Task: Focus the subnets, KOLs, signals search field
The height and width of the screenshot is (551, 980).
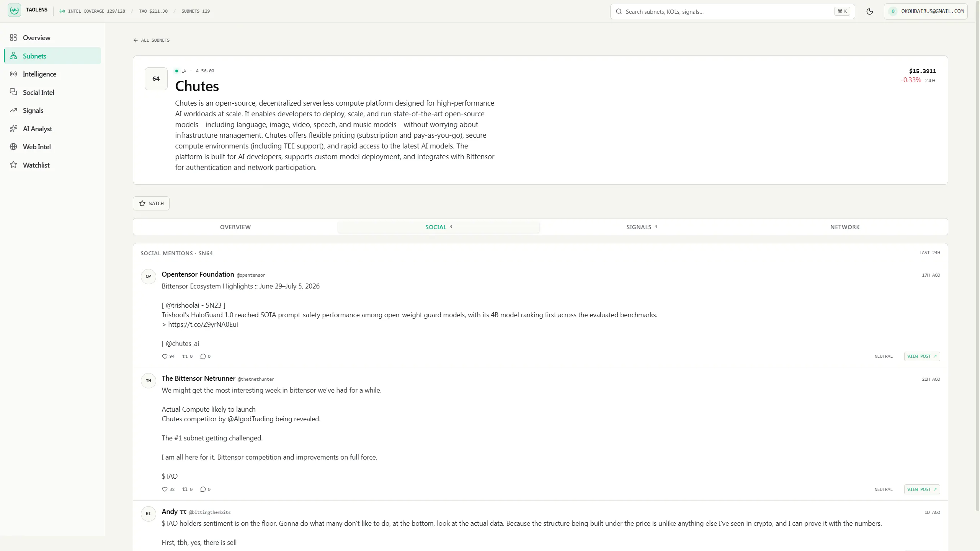Action: click(x=732, y=11)
